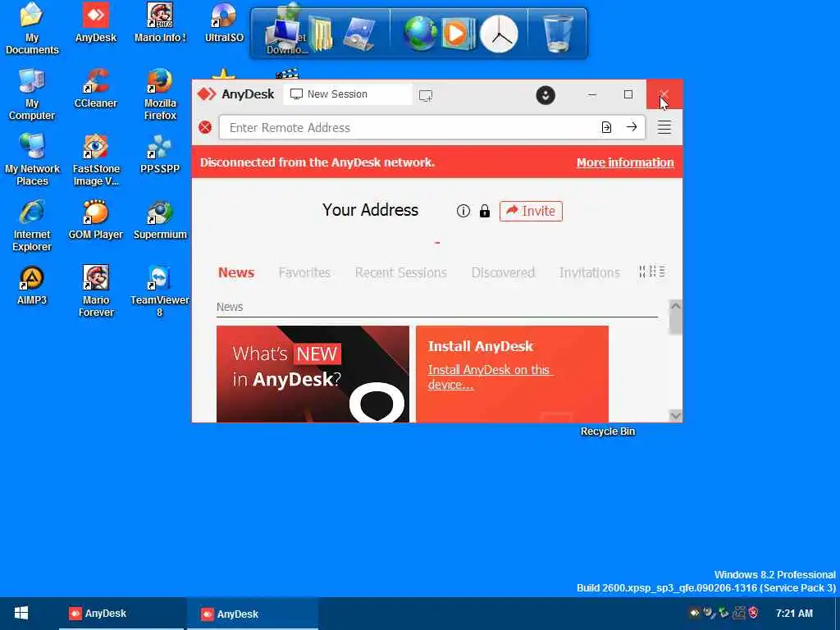Select the AnyDesk desktop shortcut
Screen dimensions: 840x630
[x=96, y=22]
